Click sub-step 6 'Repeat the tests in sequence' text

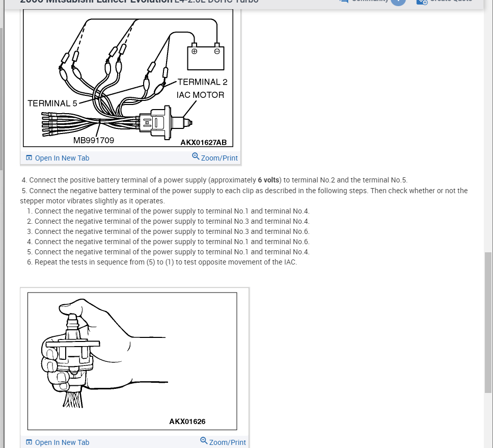pos(162,262)
